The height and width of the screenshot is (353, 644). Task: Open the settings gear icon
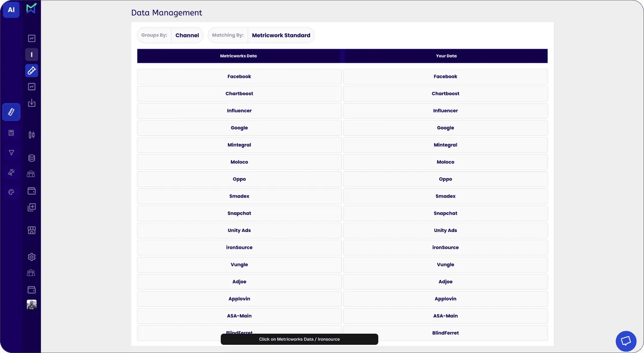coord(32,257)
